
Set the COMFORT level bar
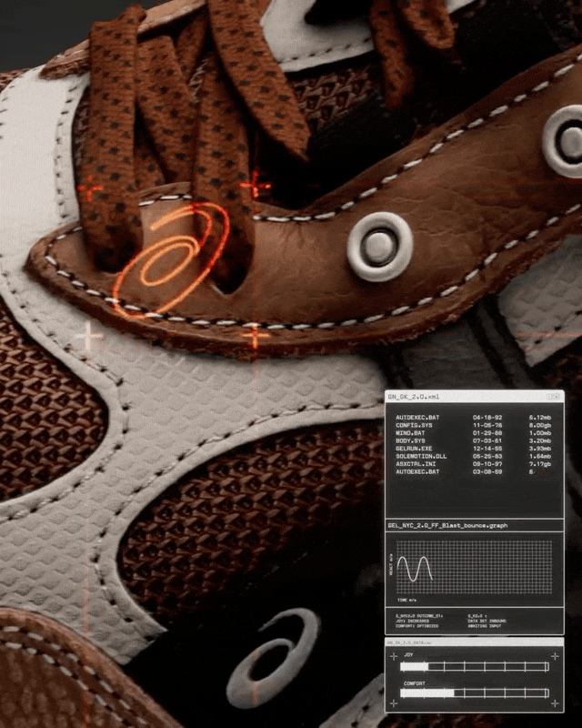[475, 693]
